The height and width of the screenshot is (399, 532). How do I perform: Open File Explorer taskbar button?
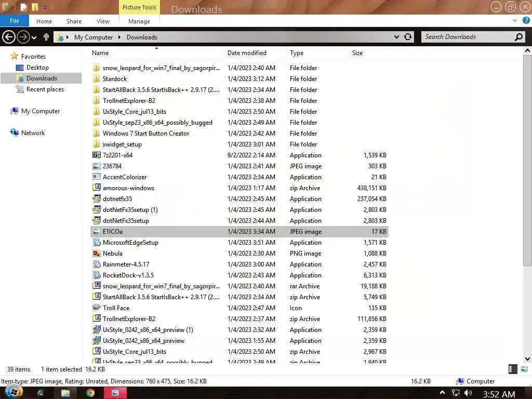65,393
